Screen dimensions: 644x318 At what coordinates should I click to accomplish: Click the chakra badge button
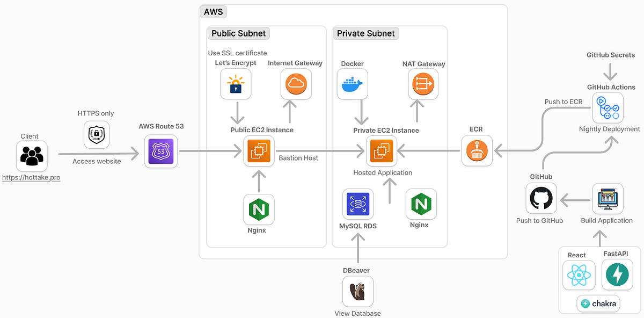(598, 303)
